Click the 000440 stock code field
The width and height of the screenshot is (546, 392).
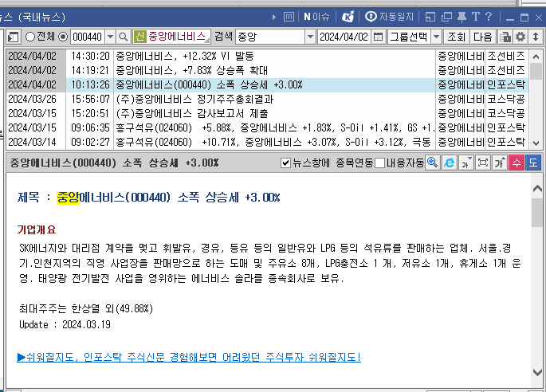pos(88,37)
